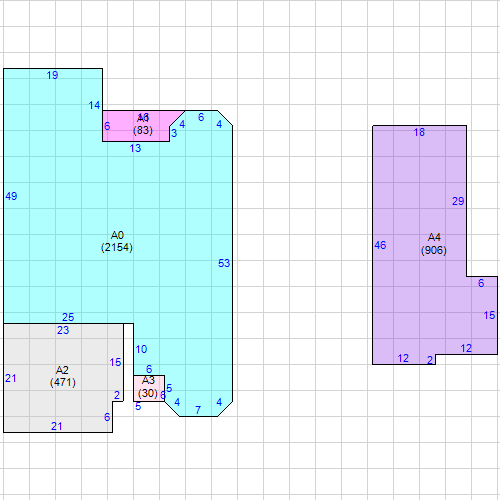Click the 7 dimension on A0's bottom edge
The width and height of the screenshot is (500, 500).
point(198,410)
